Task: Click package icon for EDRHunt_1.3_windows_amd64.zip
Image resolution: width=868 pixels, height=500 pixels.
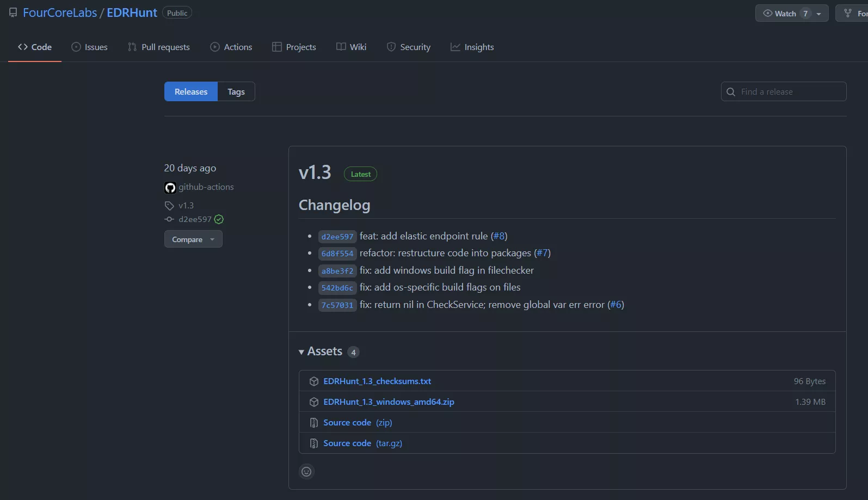Action: (314, 402)
